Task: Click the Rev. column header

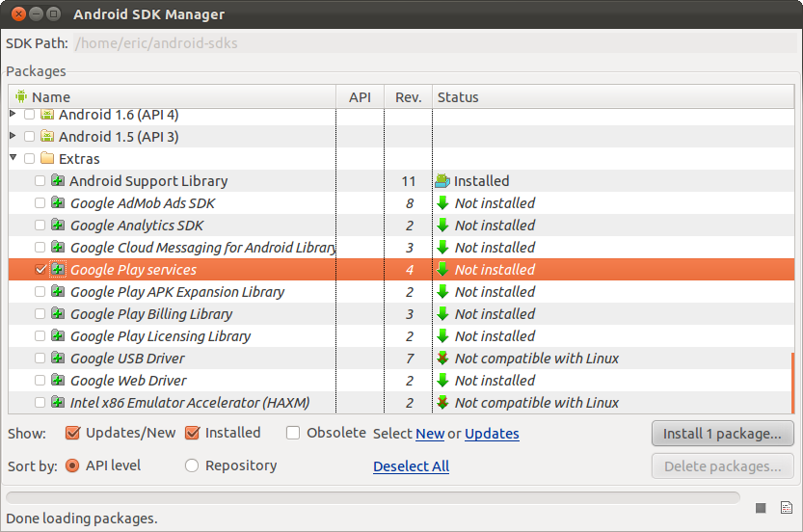Action: click(409, 97)
